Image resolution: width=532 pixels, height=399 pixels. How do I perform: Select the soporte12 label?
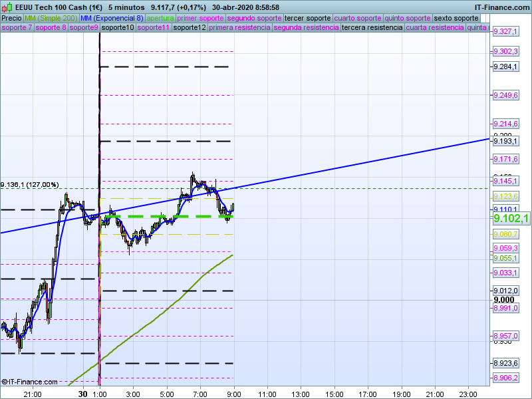(190, 27)
